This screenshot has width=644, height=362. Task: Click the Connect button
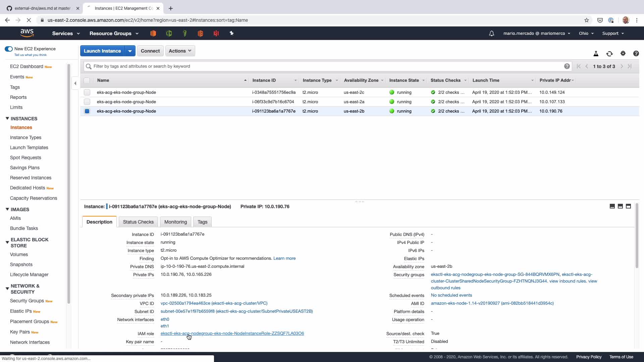pos(150,51)
